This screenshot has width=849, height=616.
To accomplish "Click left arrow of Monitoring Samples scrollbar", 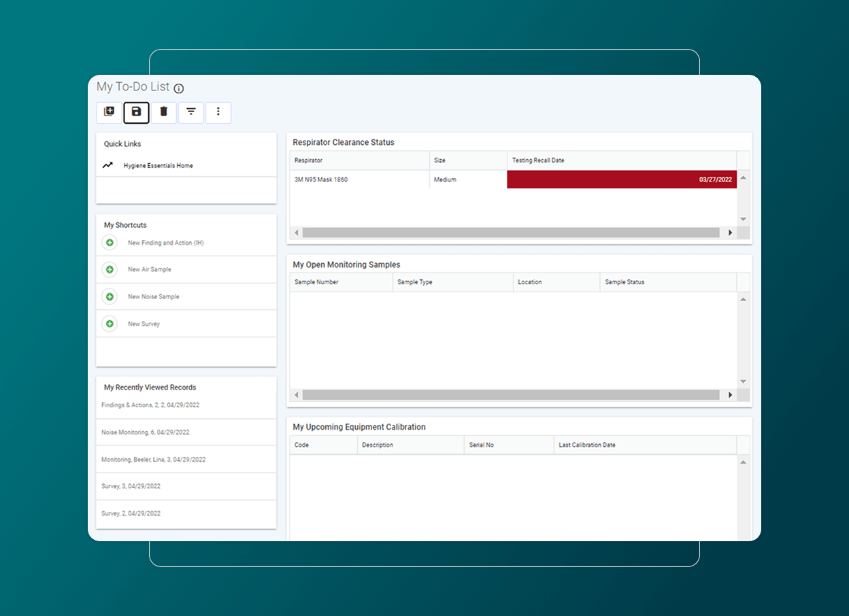I will point(296,395).
